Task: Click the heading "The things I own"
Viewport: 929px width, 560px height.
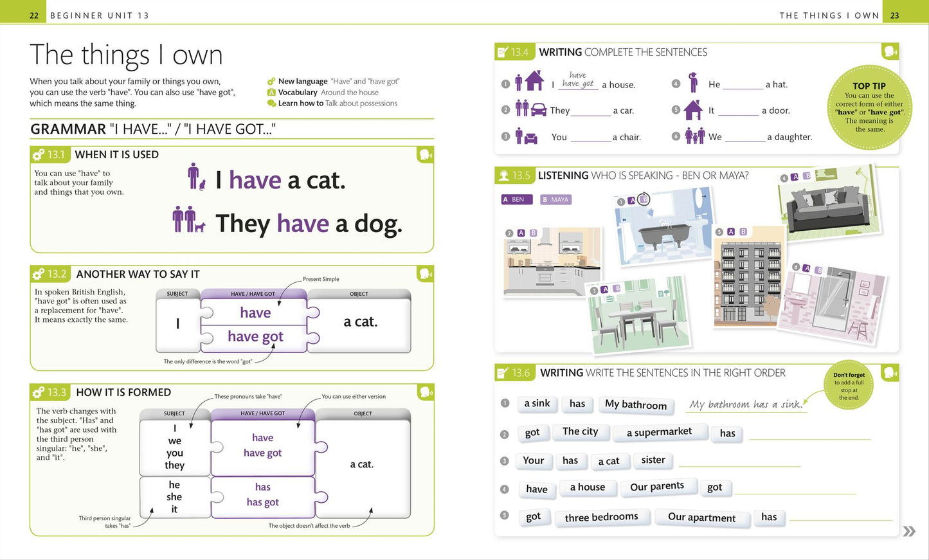Action: coord(126,55)
